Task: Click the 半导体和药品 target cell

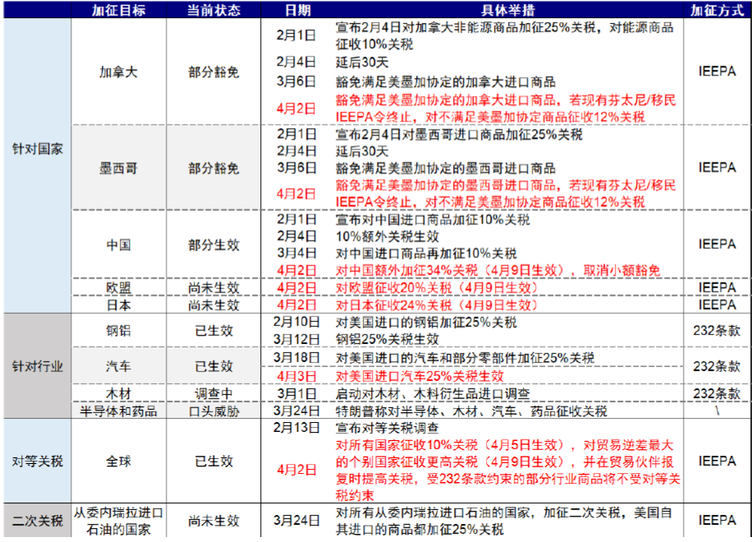Action: pos(118,411)
